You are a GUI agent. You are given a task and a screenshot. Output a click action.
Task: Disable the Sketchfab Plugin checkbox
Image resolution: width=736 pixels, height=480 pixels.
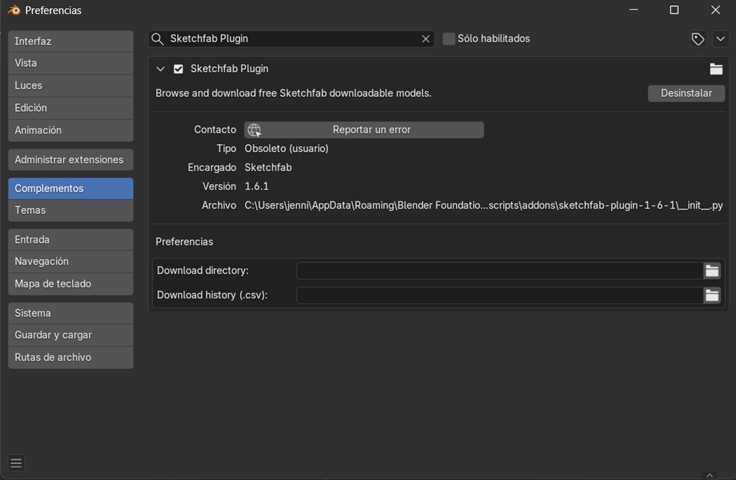(x=178, y=69)
